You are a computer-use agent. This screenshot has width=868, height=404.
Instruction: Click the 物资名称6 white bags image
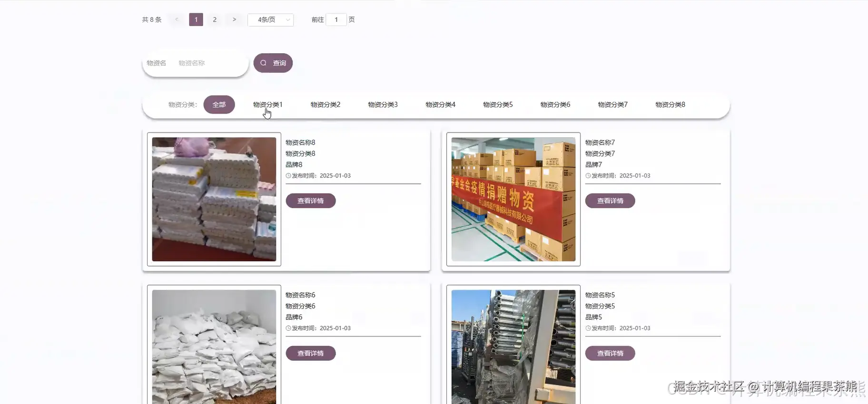click(214, 347)
